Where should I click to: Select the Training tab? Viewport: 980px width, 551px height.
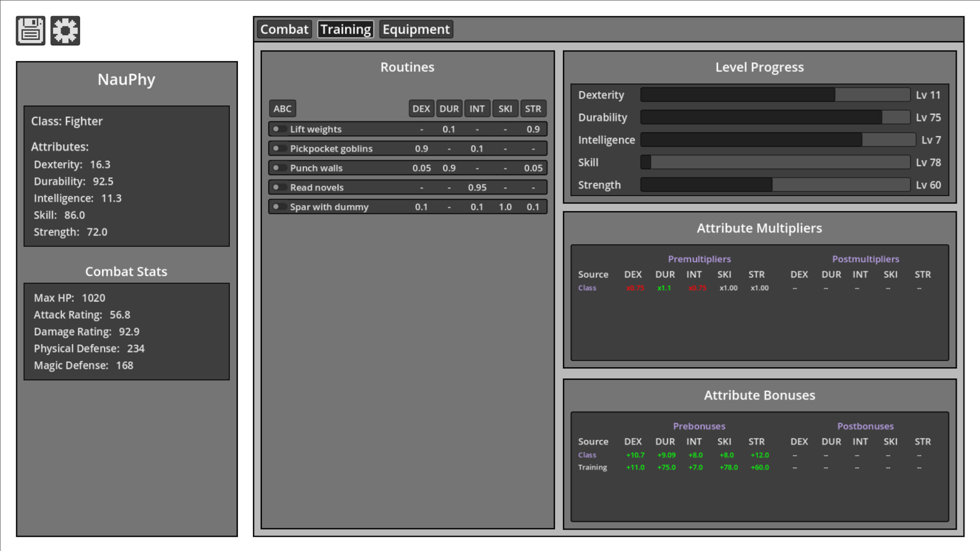(345, 29)
